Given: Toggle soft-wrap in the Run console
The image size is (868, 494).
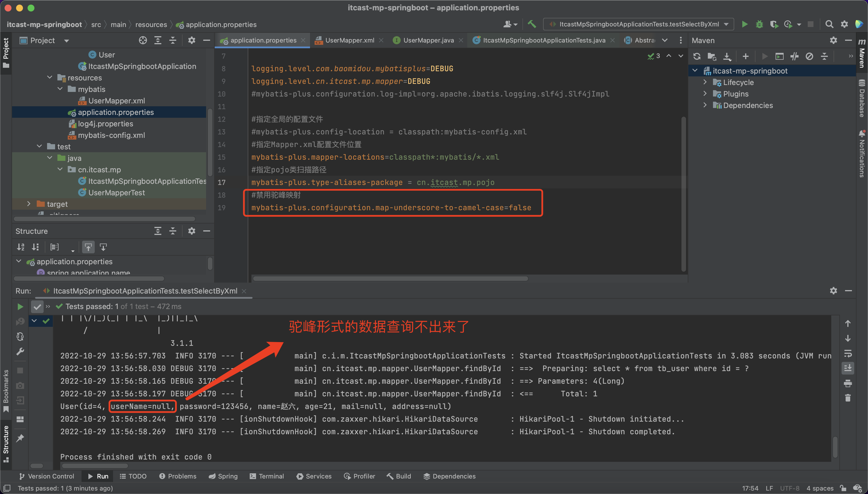Looking at the screenshot, I should tap(848, 354).
